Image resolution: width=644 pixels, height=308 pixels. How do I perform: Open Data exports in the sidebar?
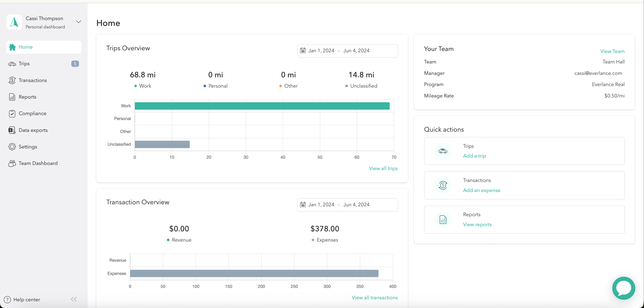[33, 130]
